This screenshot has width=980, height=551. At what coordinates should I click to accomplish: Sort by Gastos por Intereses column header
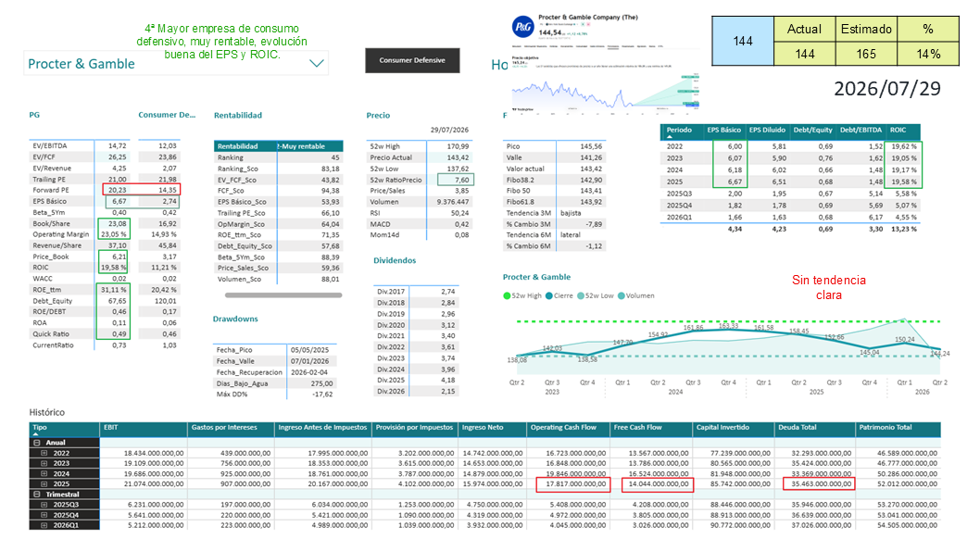[231, 428]
